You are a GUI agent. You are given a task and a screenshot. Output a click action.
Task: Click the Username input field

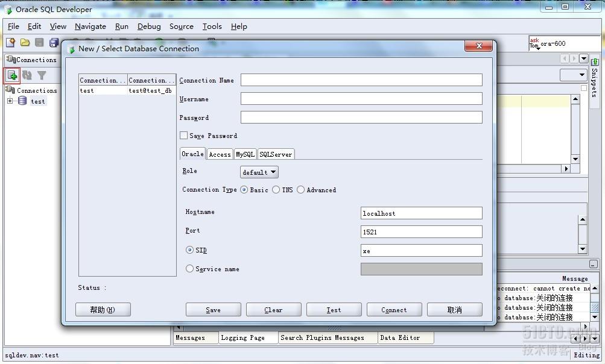(x=361, y=98)
